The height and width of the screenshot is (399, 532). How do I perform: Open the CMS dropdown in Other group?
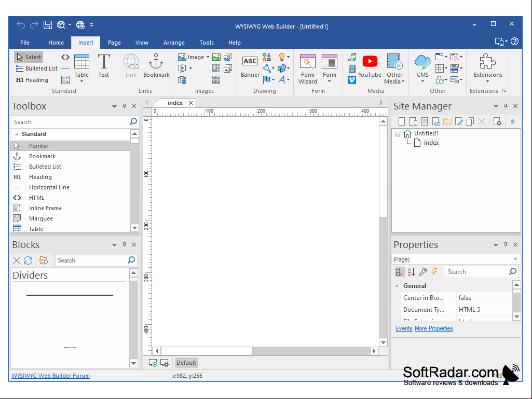click(x=423, y=68)
